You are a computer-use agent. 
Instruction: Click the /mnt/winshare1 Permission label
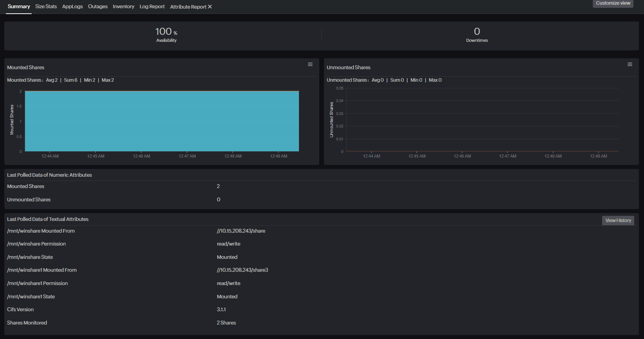pos(38,283)
